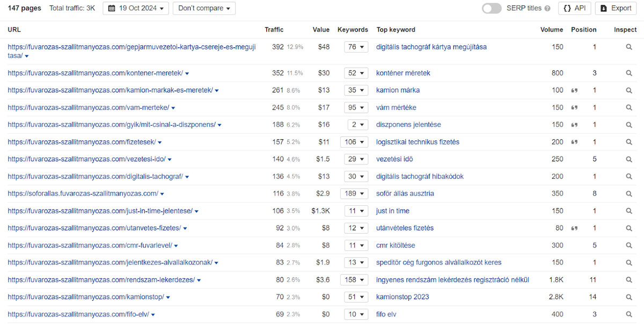Image resolution: width=644 pixels, height=324 pixels.
Task: Click the kamionstop 2023 top keyword link
Action: pyautogui.click(x=402, y=297)
